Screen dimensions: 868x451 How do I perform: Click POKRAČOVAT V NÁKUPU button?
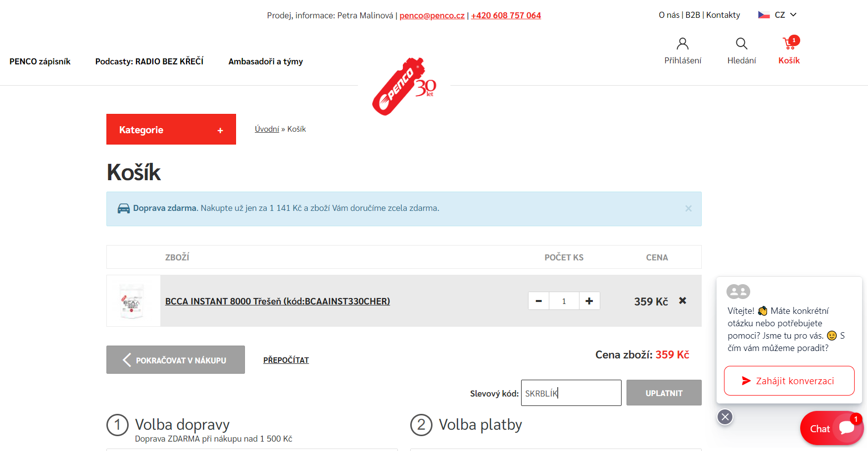[x=176, y=360]
